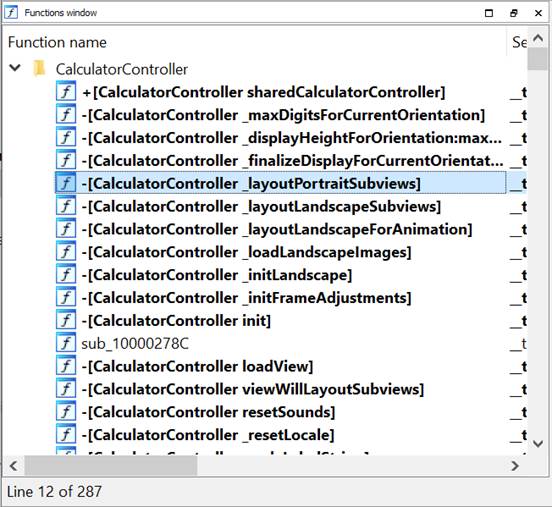Click function icon beside _loadLandscapeImages
Image resolution: width=552 pixels, height=507 pixels.
(x=66, y=252)
